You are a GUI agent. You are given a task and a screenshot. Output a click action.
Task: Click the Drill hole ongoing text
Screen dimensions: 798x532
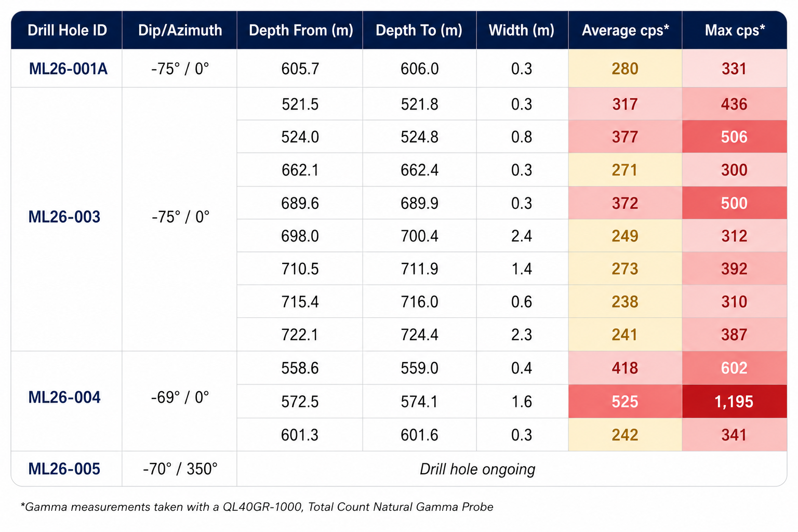[x=477, y=469]
